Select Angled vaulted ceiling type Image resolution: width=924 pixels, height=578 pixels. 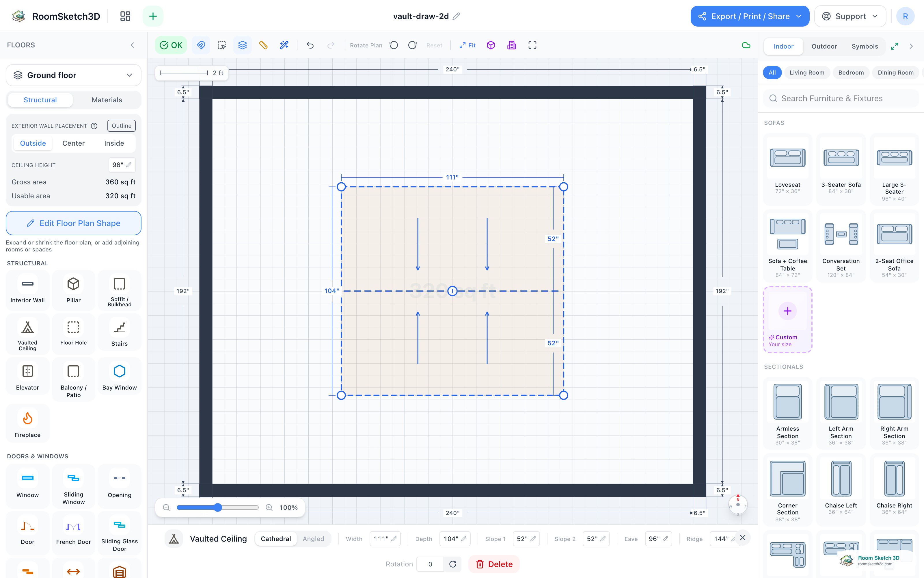(313, 539)
